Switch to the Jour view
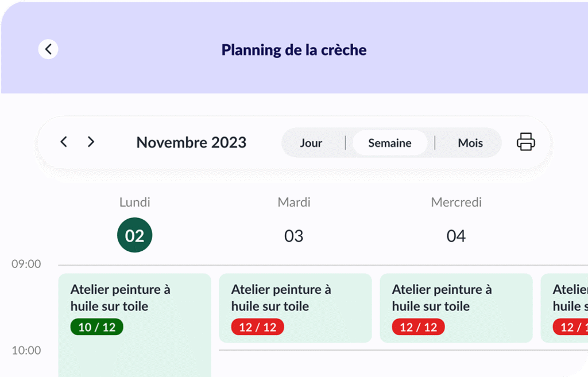 tap(311, 143)
